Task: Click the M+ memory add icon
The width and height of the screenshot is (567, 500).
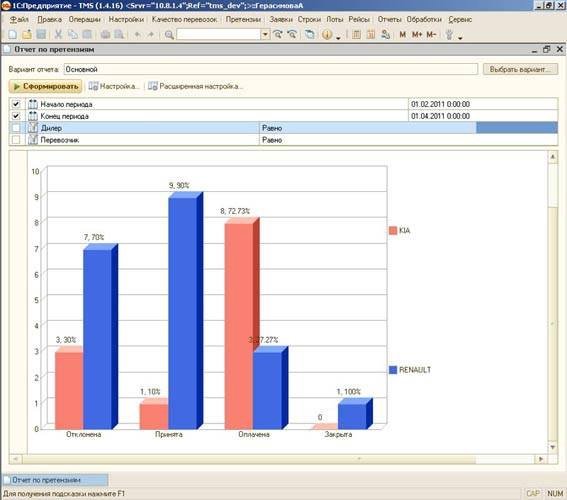Action: click(x=417, y=34)
